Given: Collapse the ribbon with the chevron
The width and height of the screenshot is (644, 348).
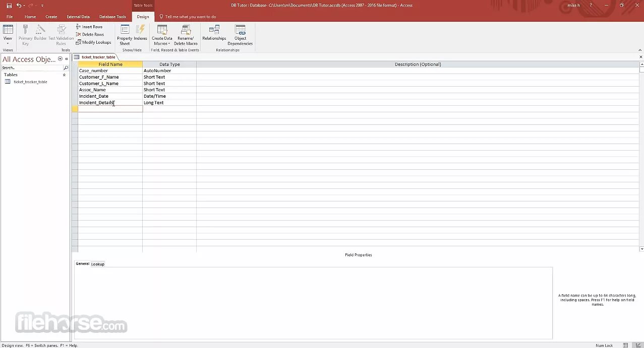Looking at the screenshot, I should (640, 49).
